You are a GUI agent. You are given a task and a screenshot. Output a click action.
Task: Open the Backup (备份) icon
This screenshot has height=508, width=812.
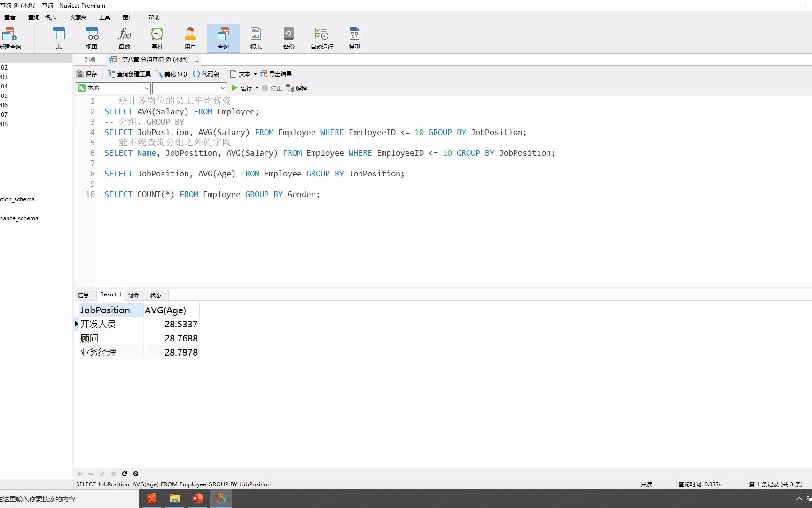pyautogui.click(x=289, y=38)
